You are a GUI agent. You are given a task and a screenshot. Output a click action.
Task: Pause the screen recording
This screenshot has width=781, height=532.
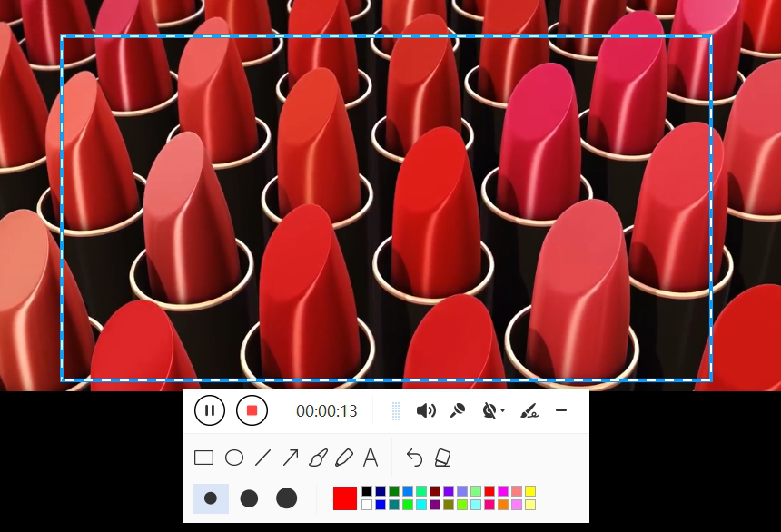pos(210,410)
